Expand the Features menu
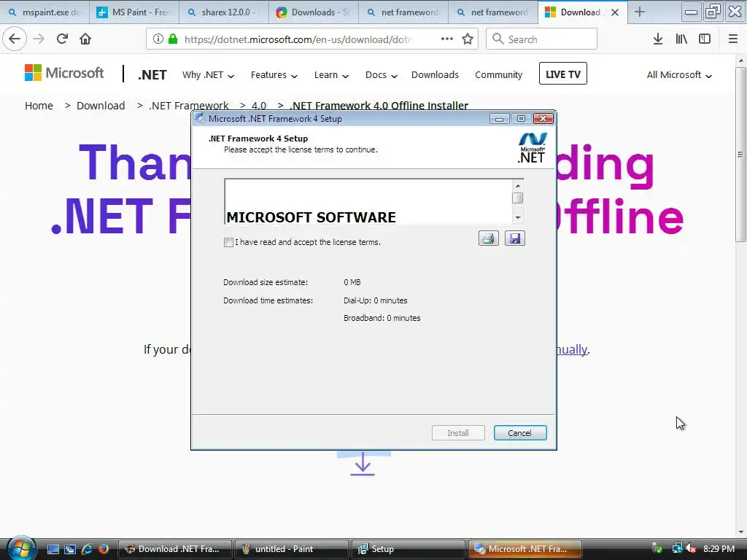 274,75
